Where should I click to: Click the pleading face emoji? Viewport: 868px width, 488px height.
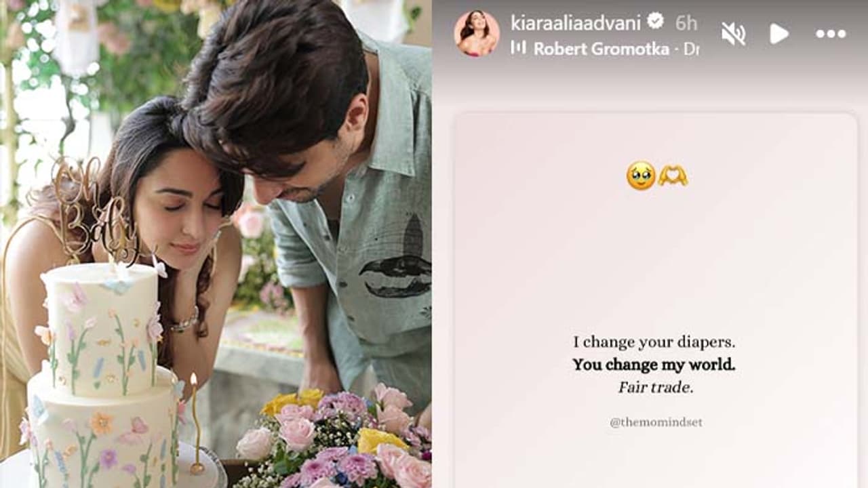tap(641, 176)
